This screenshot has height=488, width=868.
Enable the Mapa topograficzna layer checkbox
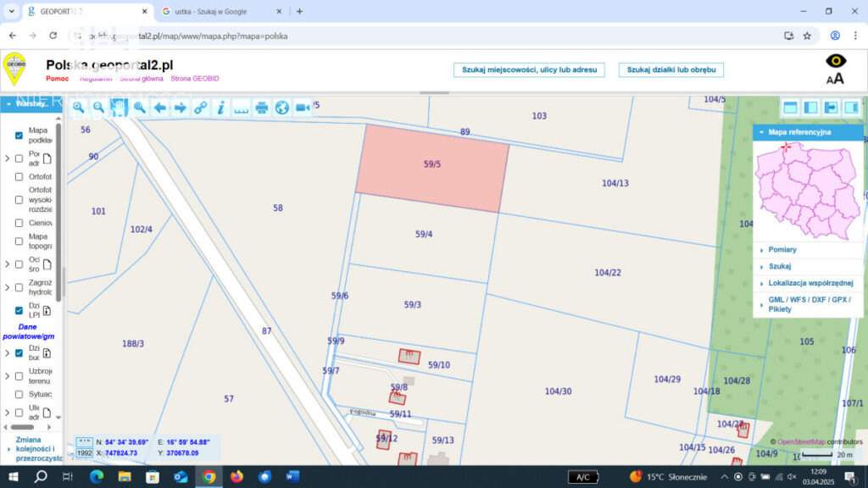19,242
